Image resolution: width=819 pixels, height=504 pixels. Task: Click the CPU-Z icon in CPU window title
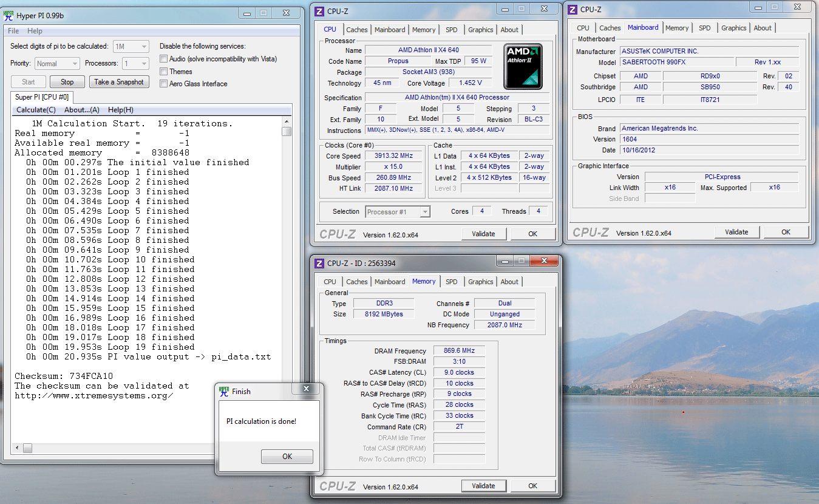[x=319, y=11]
